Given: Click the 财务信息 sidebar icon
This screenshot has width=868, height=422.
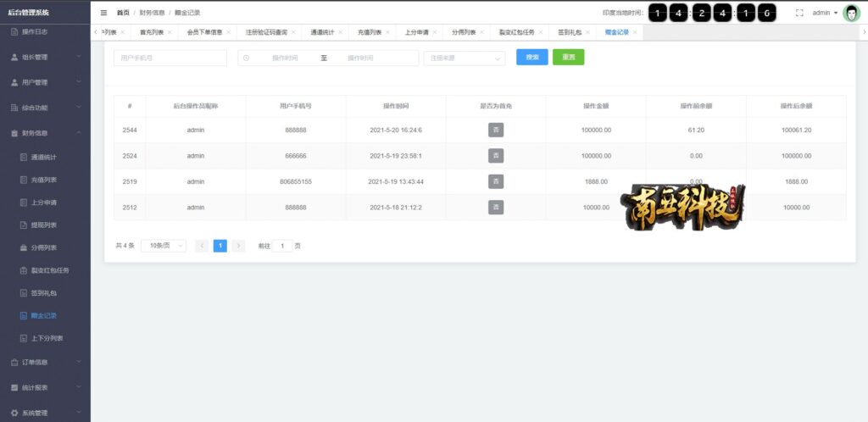Looking at the screenshot, I should [x=15, y=133].
